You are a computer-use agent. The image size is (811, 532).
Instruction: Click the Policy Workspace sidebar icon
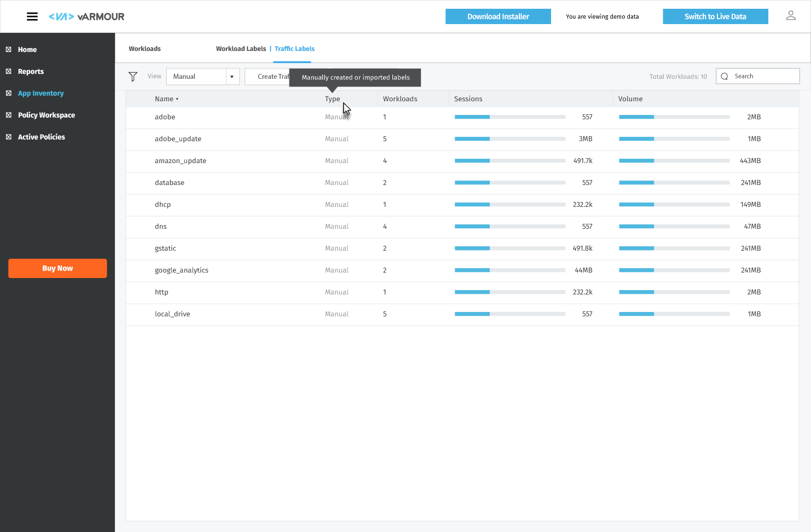coord(9,115)
